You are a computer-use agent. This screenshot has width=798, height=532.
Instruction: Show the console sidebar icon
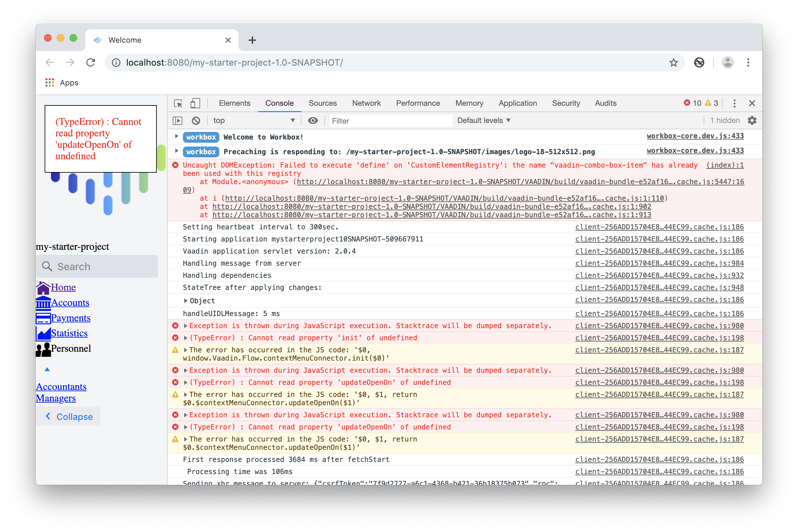point(178,120)
